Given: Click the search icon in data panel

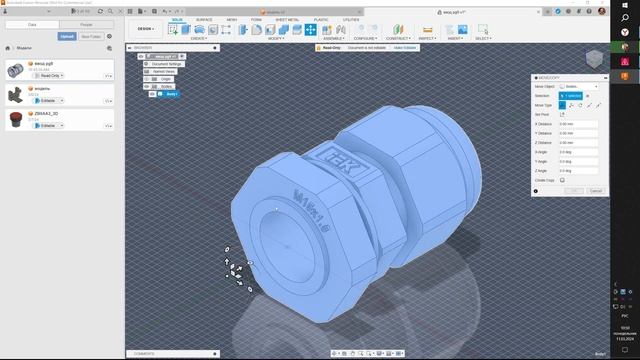Looking at the screenshot, I should 110,11.
